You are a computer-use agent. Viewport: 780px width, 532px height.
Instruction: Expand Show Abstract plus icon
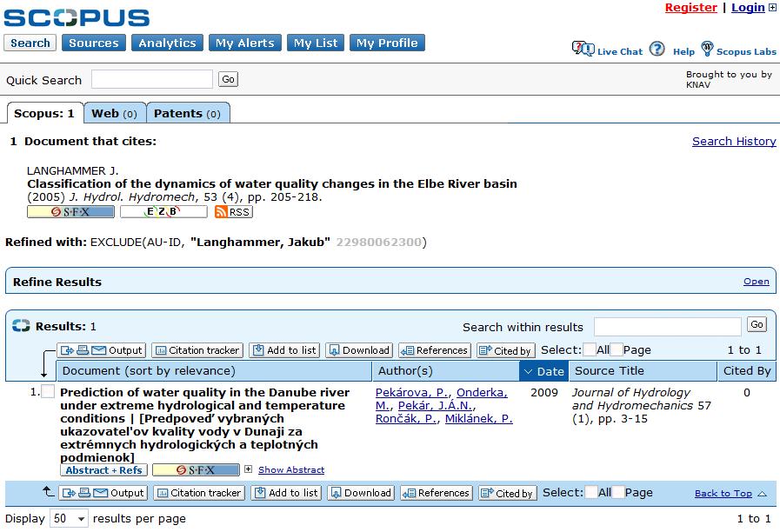(x=248, y=469)
